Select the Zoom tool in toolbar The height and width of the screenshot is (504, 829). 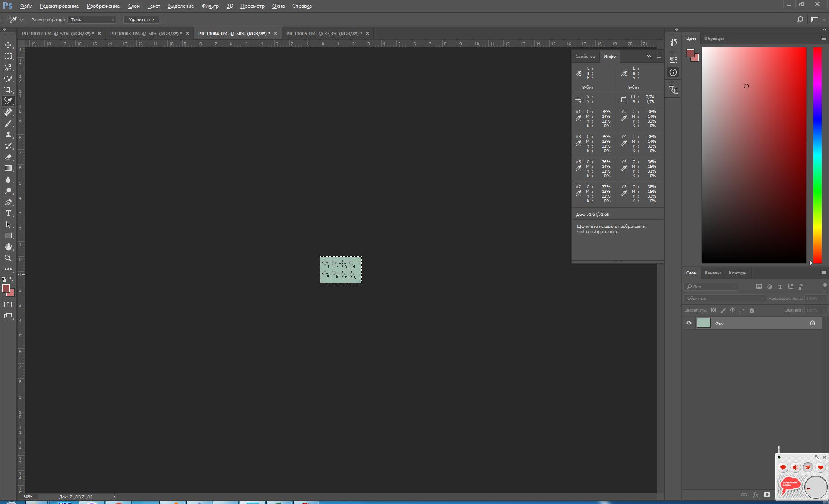[8, 258]
